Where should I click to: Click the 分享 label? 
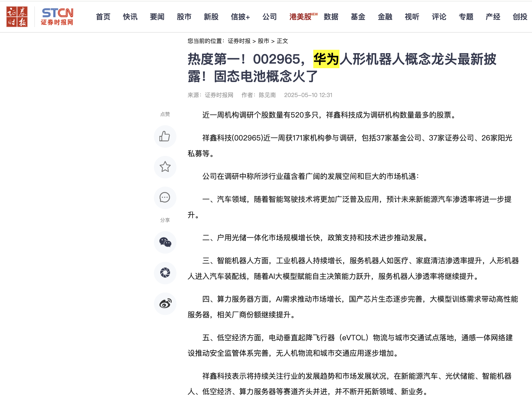tap(165, 220)
